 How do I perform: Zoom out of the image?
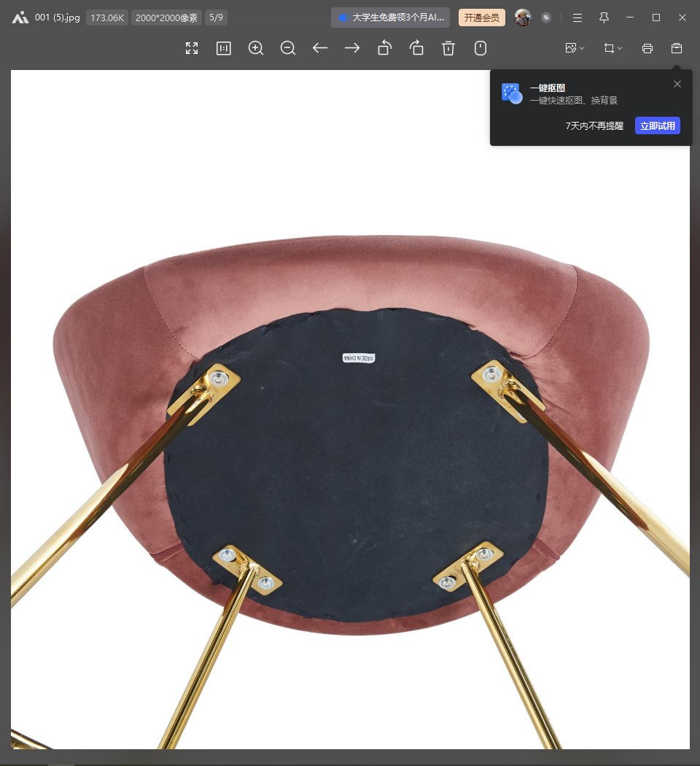288,48
